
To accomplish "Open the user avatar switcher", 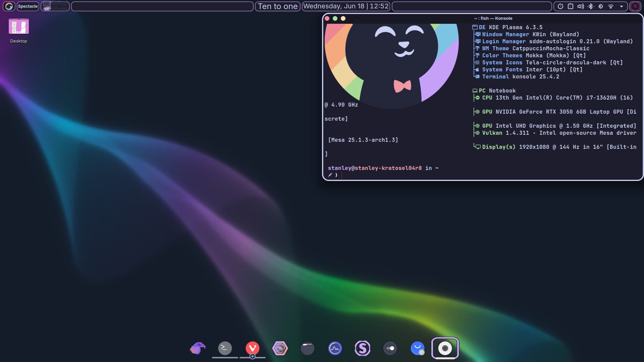I will 635,6.
